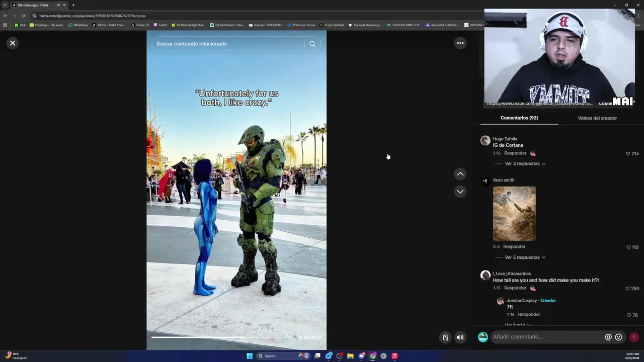Focus the 'Buscar contenido relacionado' search field
The image size is (644, 362).
pos(229,44)
